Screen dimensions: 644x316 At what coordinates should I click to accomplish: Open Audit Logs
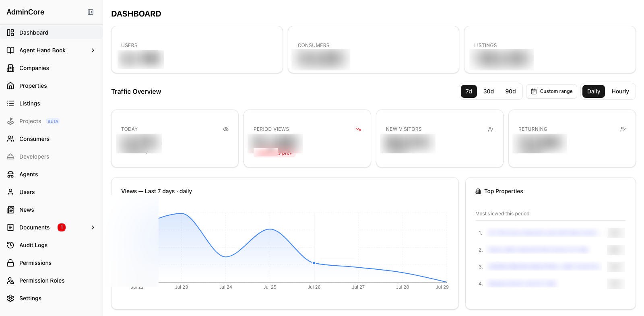(51, 245)
